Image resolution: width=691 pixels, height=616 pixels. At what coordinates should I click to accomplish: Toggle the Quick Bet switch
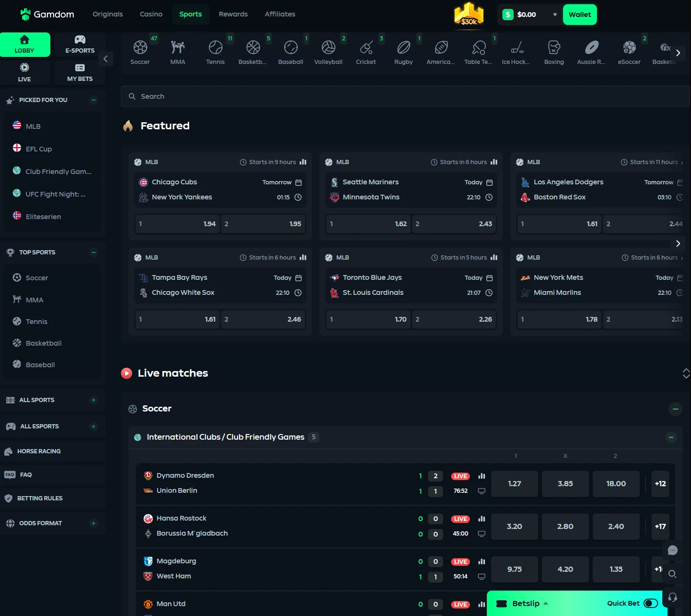(x=651, y=603)
